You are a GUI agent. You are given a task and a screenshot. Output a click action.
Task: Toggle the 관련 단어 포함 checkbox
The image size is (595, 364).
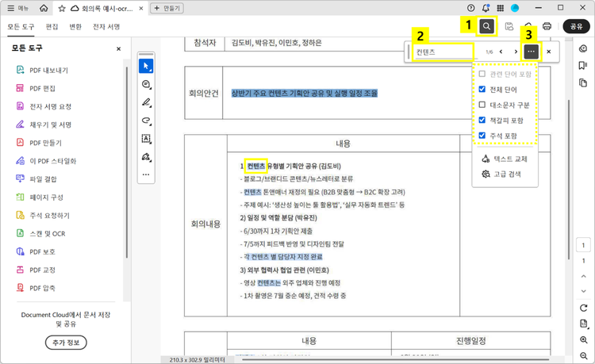(x=482, y=74)
